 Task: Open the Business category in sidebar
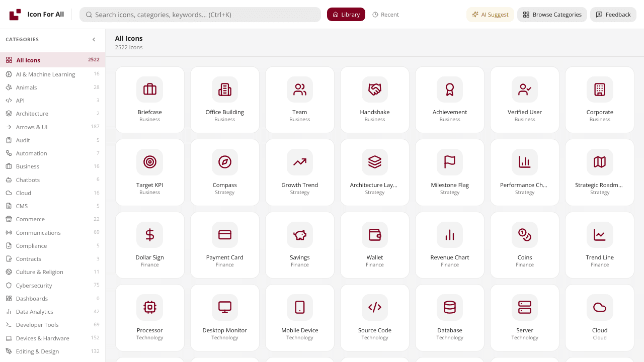[x=52, y=166]
